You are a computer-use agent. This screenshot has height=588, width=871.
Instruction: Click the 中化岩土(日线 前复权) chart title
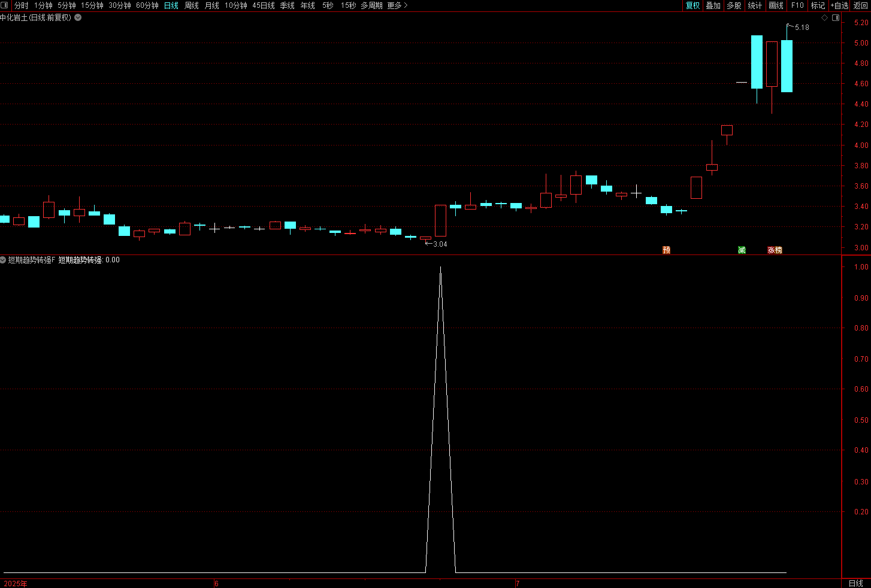click(35, 17)
